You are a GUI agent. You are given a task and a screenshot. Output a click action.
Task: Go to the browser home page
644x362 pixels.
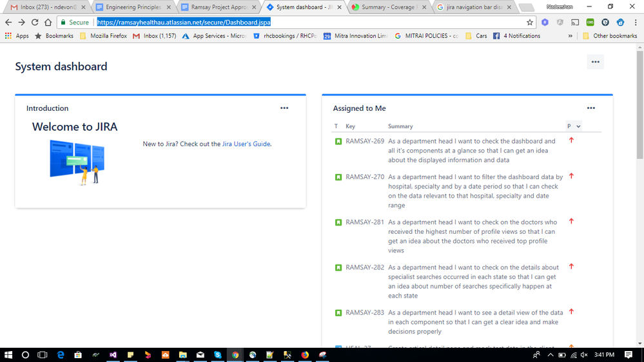coord(48,22)
